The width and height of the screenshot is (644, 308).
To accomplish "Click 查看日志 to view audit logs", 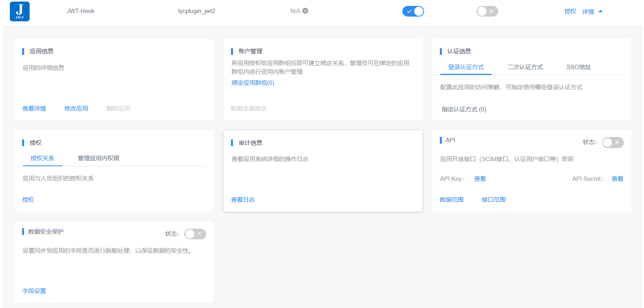I will tap(243, 200).
